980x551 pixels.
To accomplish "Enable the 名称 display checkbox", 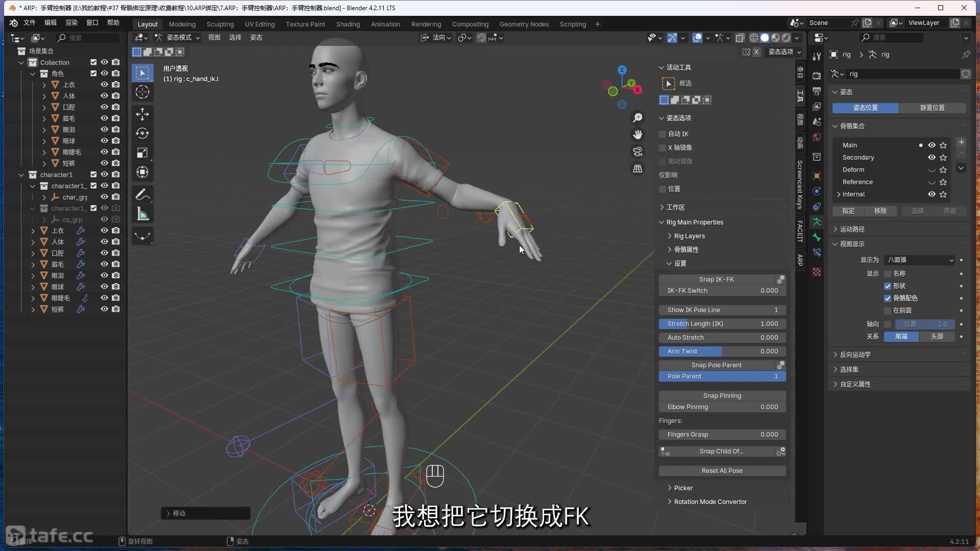I will pyautogui.click(x=888, y=274).
